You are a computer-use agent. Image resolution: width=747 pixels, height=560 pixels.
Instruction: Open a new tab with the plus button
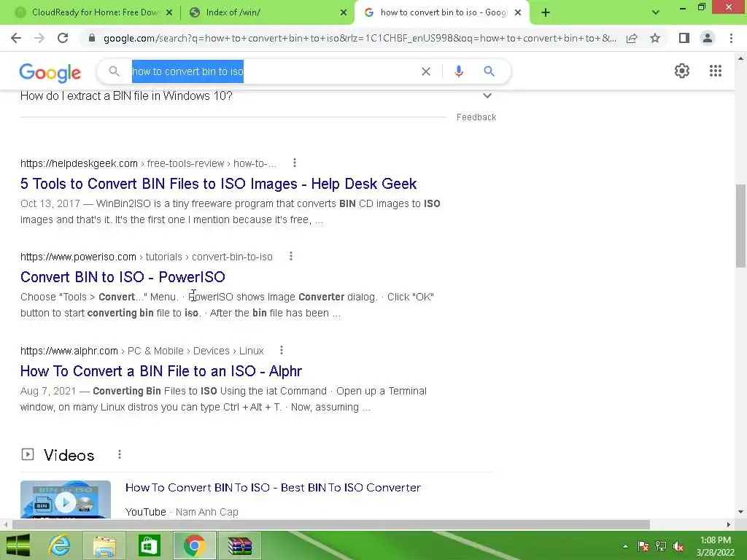pyautogui.click(x=546, y=12)
